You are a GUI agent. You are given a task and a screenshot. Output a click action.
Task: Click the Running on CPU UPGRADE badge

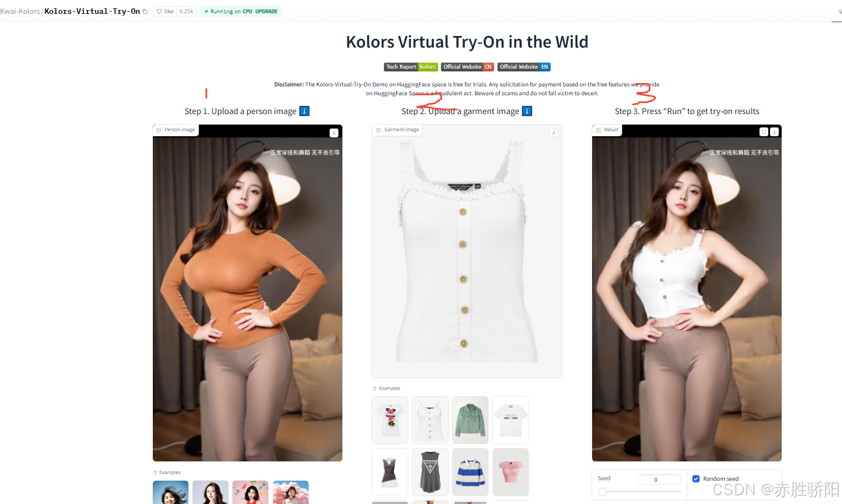(x=241, y=11)
